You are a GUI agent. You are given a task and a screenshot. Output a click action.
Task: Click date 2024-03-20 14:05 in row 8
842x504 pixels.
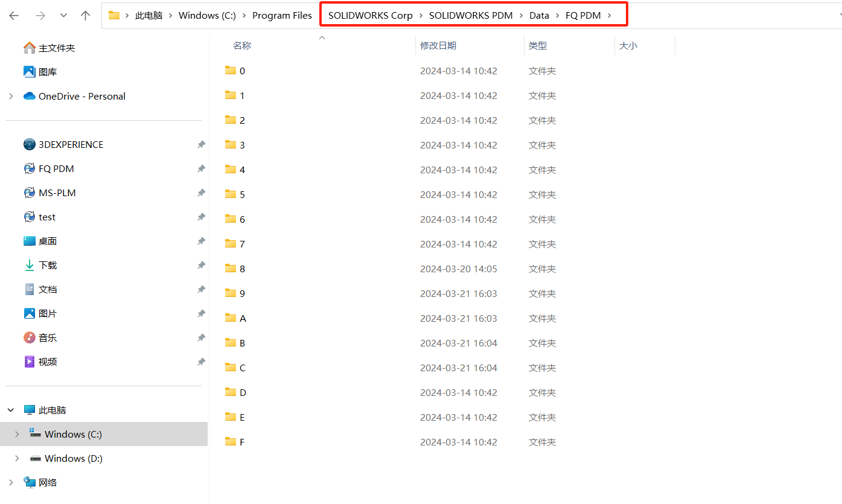459,269
